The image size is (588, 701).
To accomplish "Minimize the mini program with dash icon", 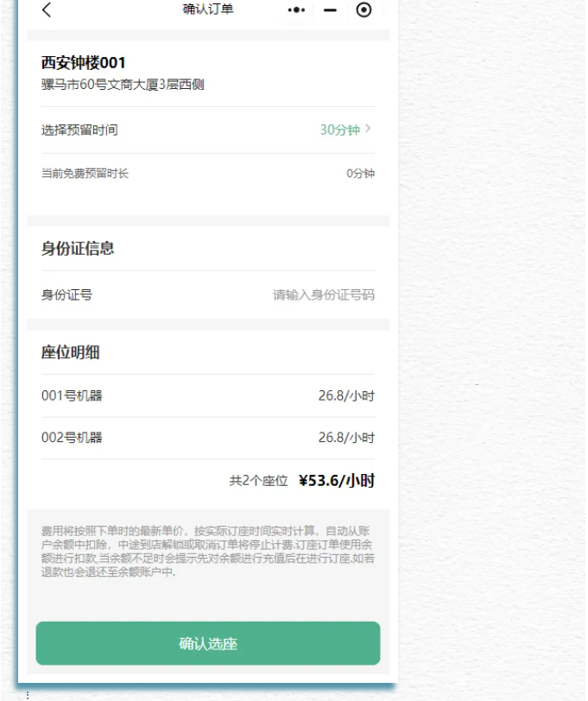I will click(x=330, y=10).
